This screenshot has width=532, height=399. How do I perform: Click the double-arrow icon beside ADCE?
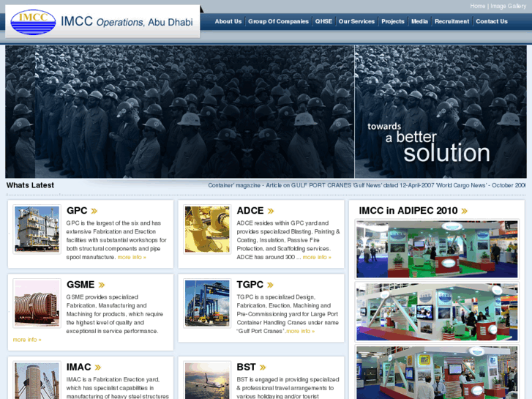[x=271, y=211]
